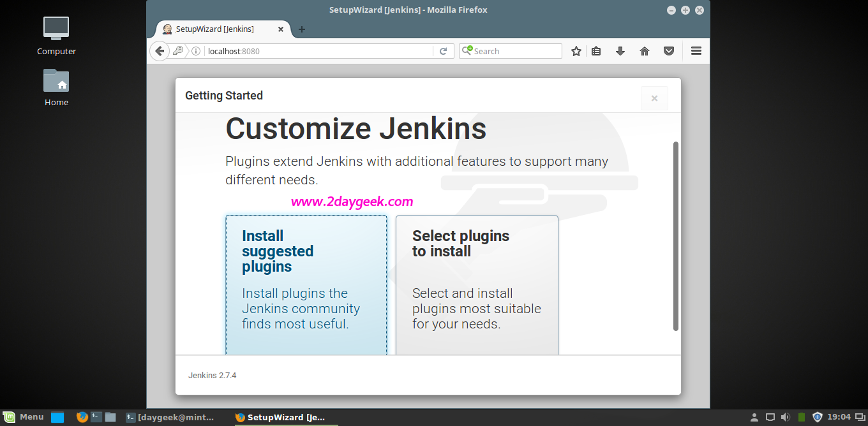Show bookmarks list icon in Firefox toolbar
Viewport: 868px width, 426px height.
596,51
